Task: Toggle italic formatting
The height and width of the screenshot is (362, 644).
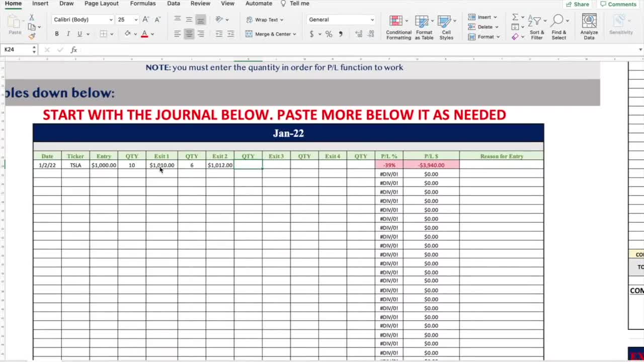Action: pos(68,34)
